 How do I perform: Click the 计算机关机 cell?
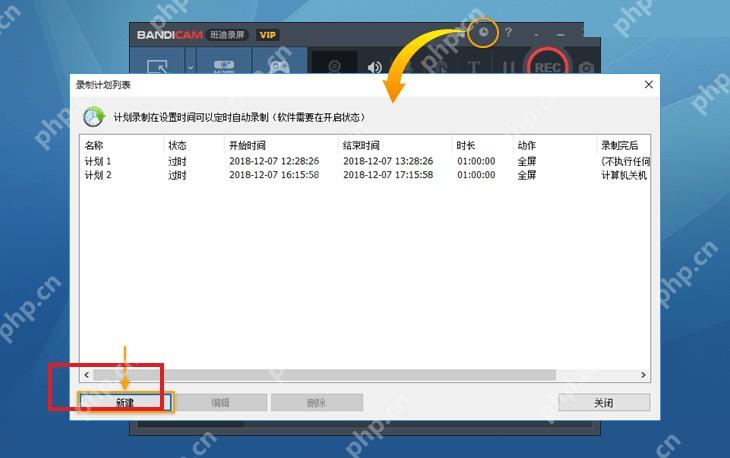tap(624, 175)
